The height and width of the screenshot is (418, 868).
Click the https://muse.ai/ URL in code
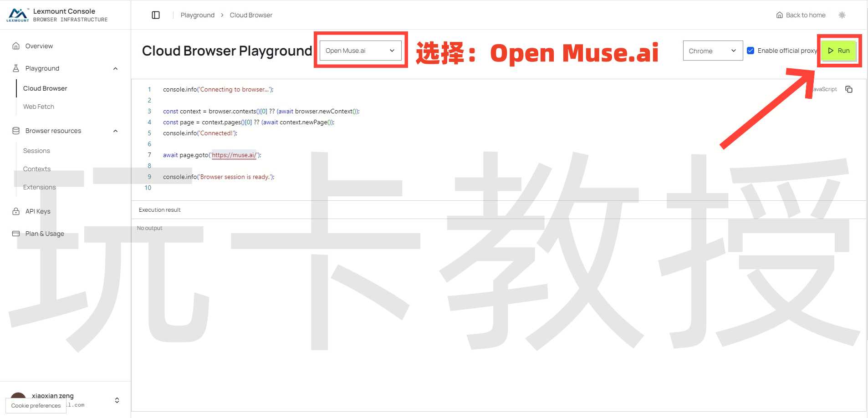[x=234, y=155]
